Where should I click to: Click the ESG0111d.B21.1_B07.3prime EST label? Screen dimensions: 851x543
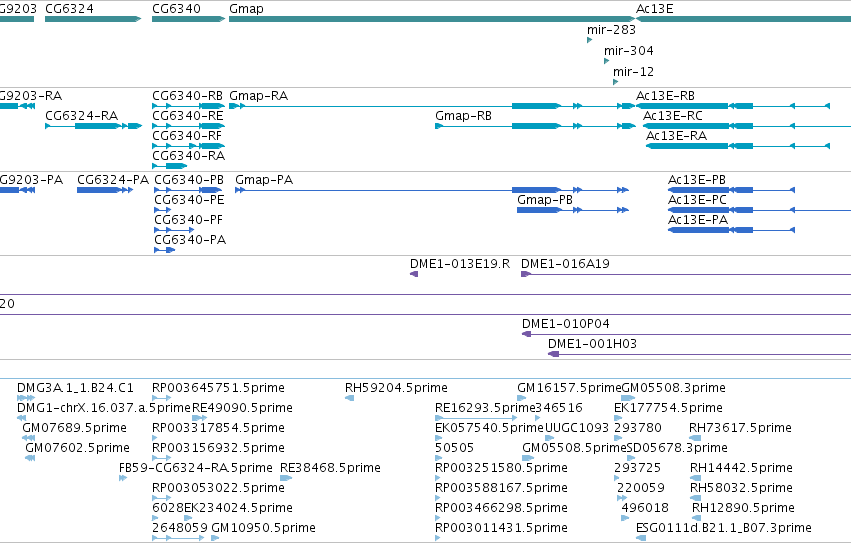(724, 528)
